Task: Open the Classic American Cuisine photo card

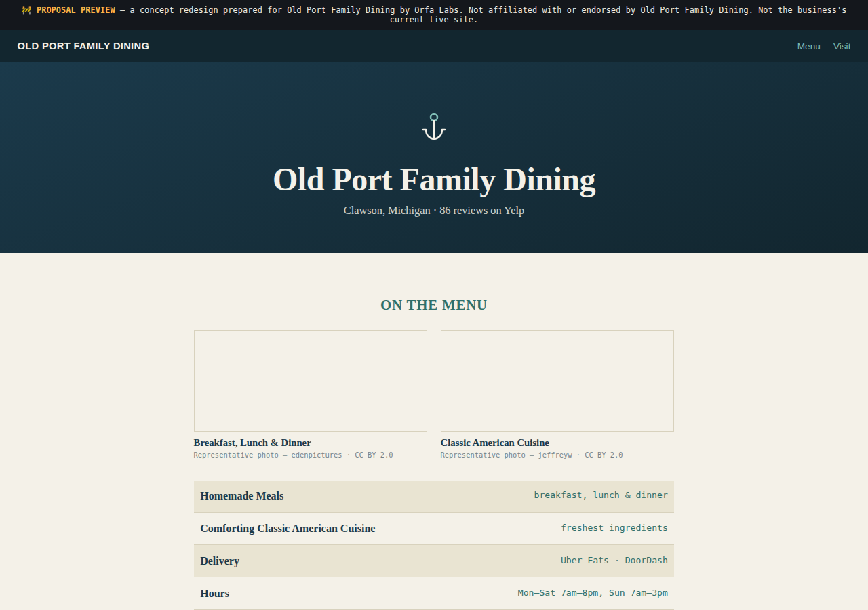Action: (557, 381)
